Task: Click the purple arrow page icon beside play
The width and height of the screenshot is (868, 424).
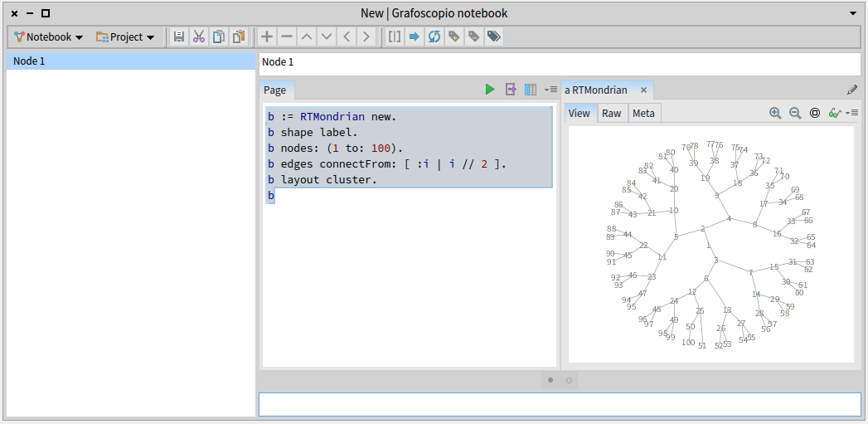Action: click(x=511, y=90)
